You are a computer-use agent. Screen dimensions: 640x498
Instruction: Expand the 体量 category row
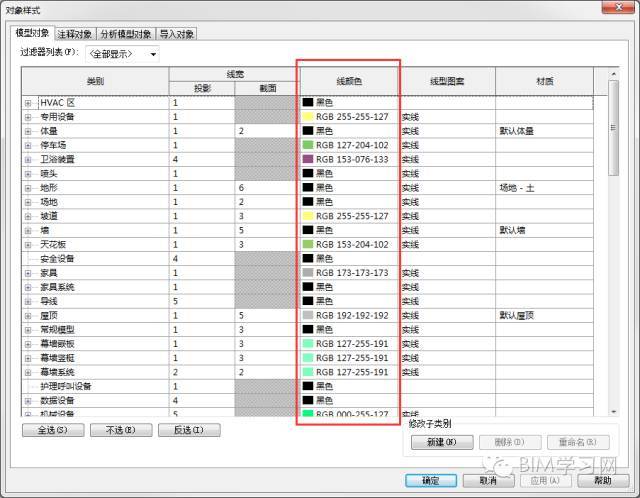click(x=28, y=131)
